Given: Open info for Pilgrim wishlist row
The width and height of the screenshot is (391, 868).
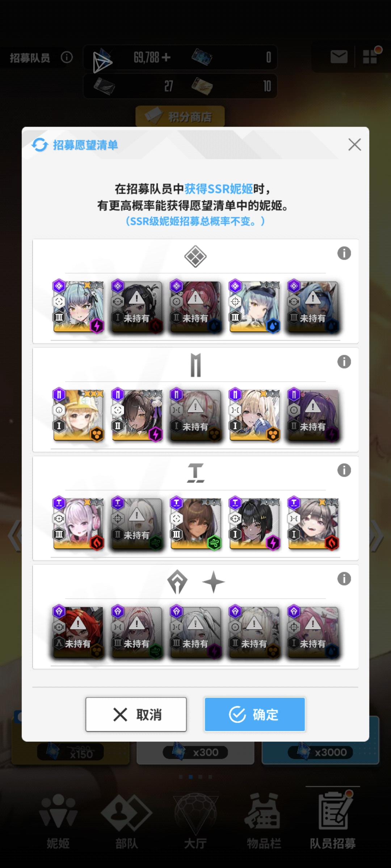Looking at the screenshot, I should [344, 579].
